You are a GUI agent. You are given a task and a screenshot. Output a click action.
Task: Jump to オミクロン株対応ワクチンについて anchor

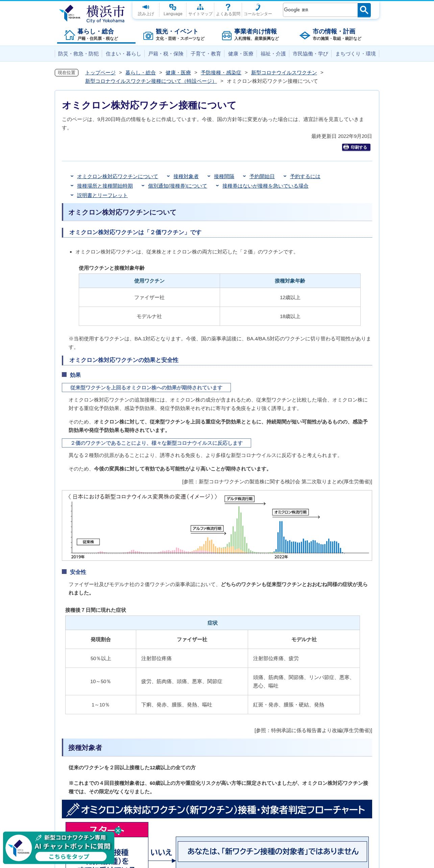[x=118, y=176]
